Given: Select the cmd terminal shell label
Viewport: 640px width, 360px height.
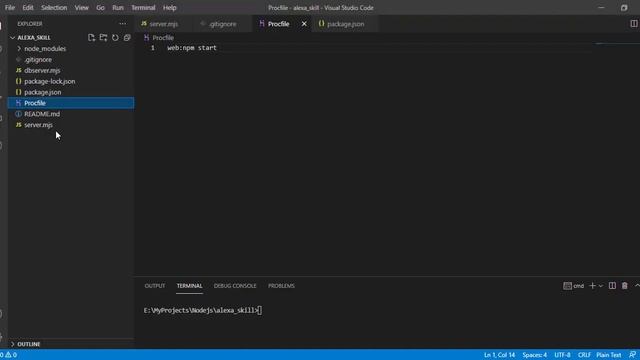Looking at the screenshot, I should point(573,286).
